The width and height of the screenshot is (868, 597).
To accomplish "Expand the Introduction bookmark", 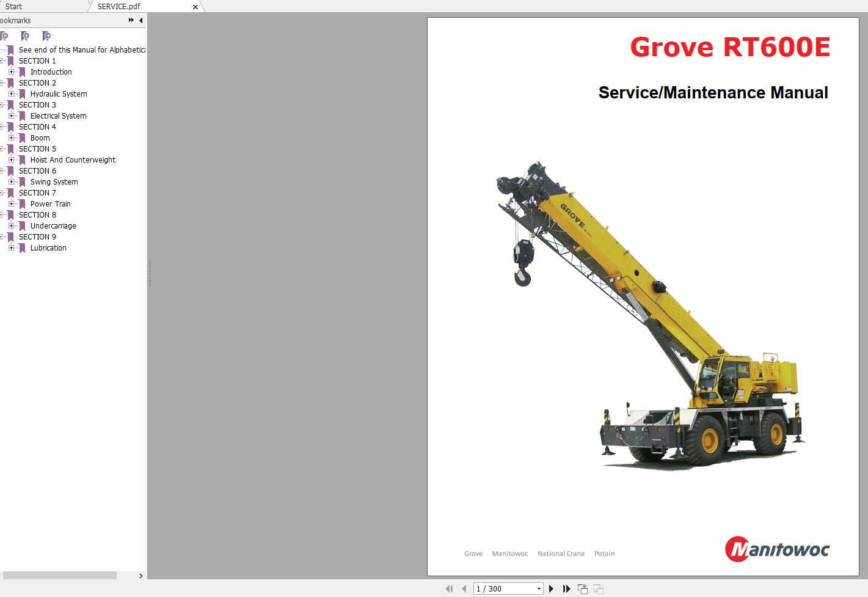I will click(11, 71).
